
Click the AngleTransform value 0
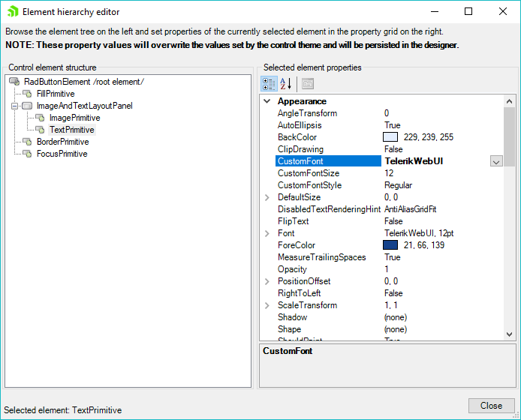[387, 113]
